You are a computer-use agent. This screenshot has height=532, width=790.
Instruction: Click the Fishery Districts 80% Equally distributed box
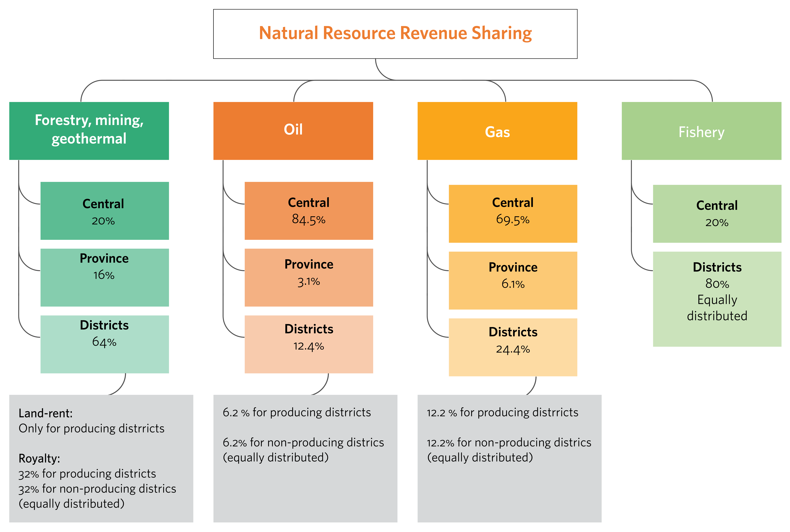coord(717,299)
